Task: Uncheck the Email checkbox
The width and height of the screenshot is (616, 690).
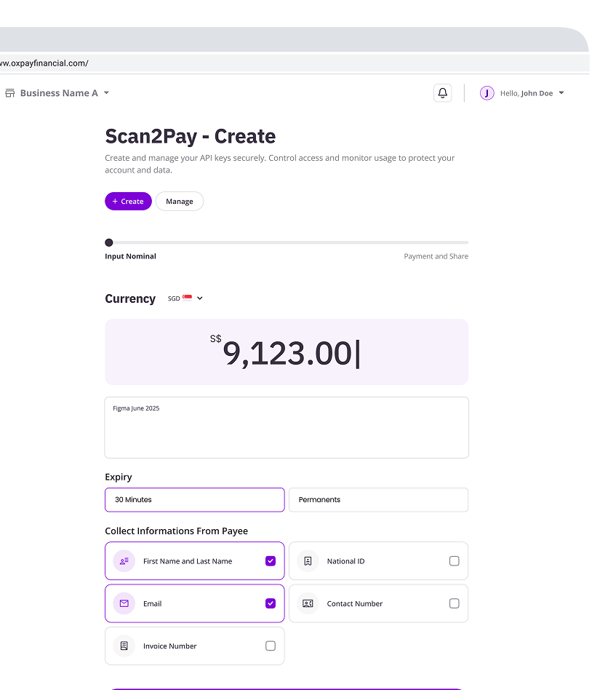Action: point(271,603)
